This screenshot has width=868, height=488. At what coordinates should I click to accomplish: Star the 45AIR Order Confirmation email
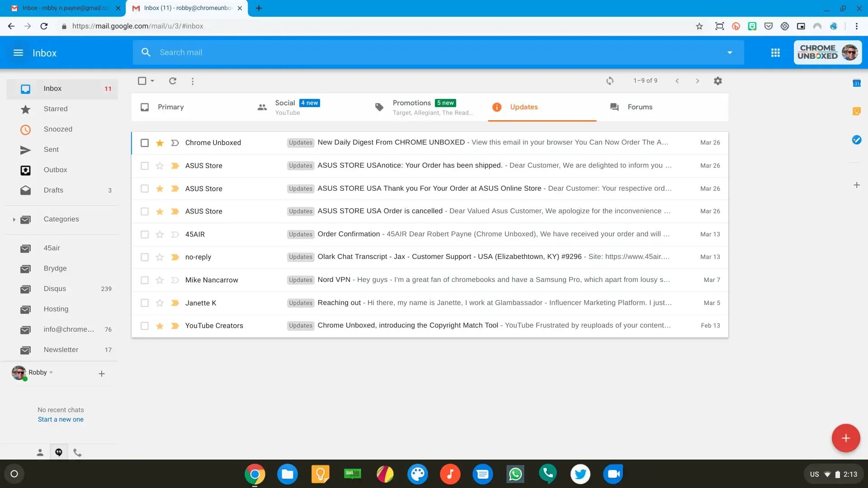(x=160, y=235)
